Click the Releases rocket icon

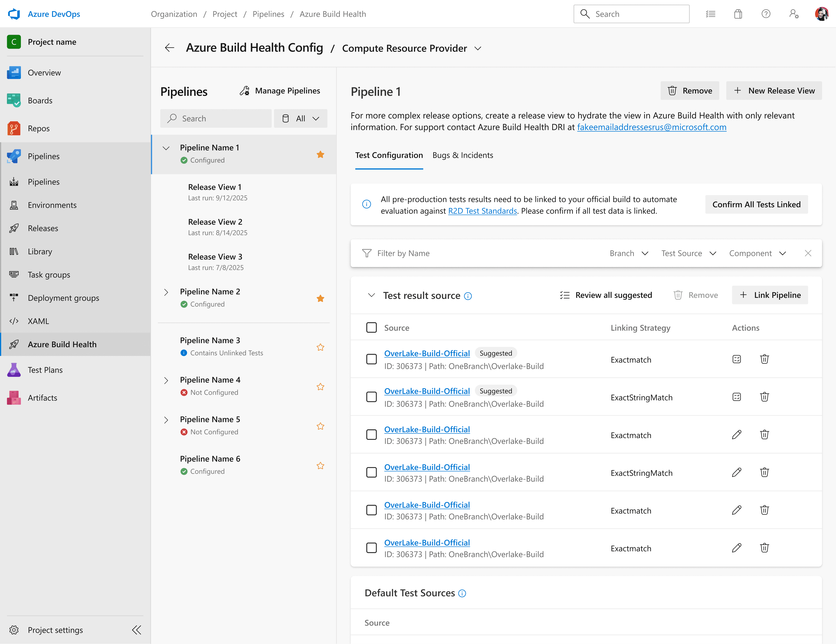click(14, 229)
